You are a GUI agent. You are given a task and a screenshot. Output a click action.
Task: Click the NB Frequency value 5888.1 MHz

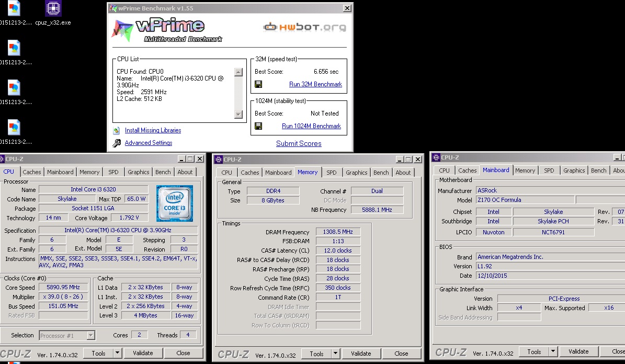[x=377, y=210]
